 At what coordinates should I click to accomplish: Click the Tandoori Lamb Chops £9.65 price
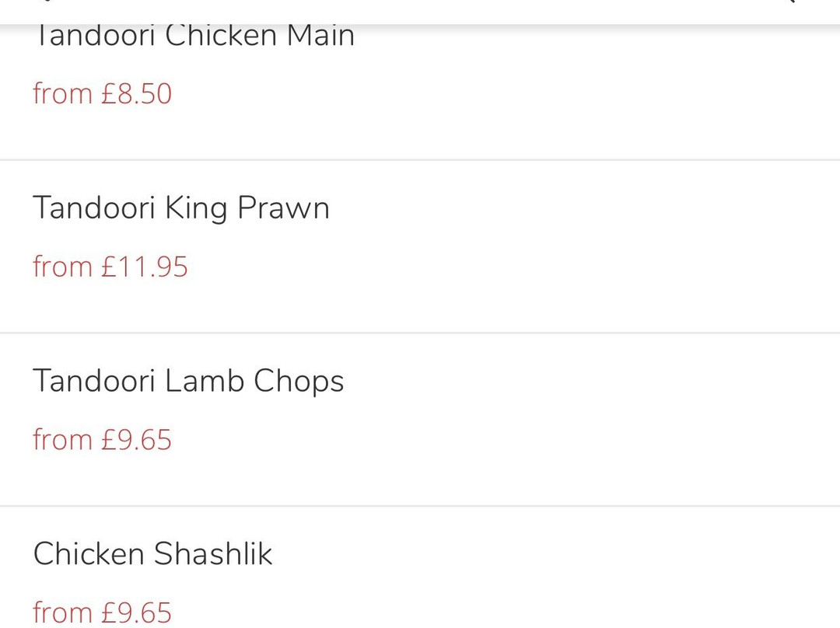coord(103,440)
